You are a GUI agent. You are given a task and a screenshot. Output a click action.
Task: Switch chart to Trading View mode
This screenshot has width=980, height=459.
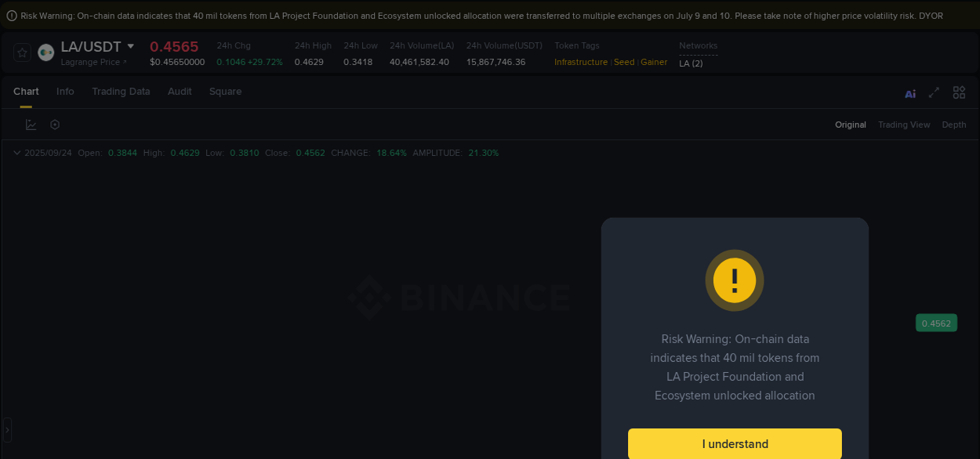pos(904,125)
